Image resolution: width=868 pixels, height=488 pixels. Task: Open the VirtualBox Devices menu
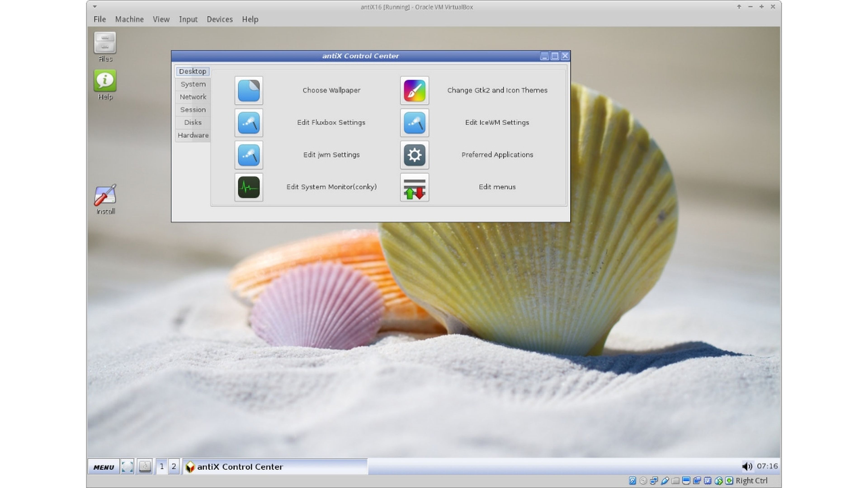pyautogui.click(x=220, y=19)
